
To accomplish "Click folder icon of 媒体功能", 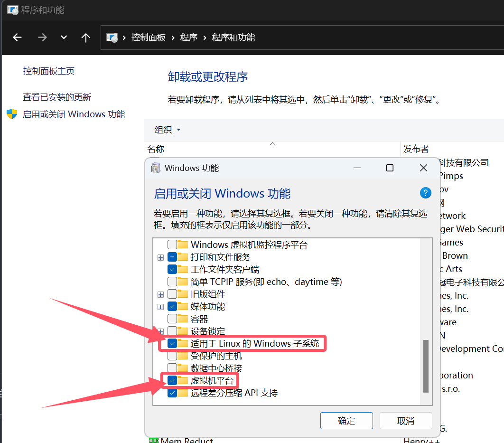I will click(x=183, y=306).
